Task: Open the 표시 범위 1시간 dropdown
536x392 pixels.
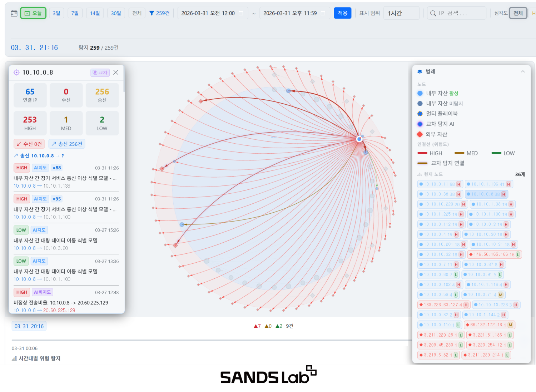Action: (x=401, y=13)
